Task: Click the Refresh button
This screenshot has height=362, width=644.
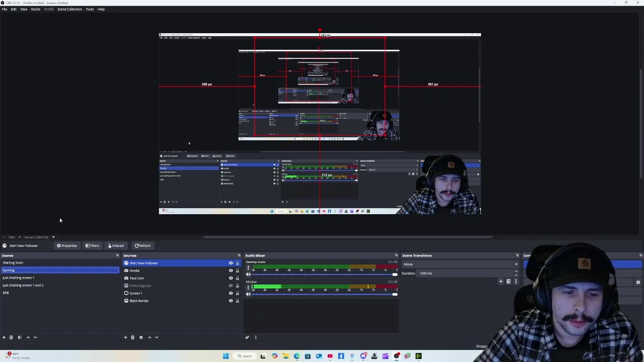Action: tap(142, 246)
